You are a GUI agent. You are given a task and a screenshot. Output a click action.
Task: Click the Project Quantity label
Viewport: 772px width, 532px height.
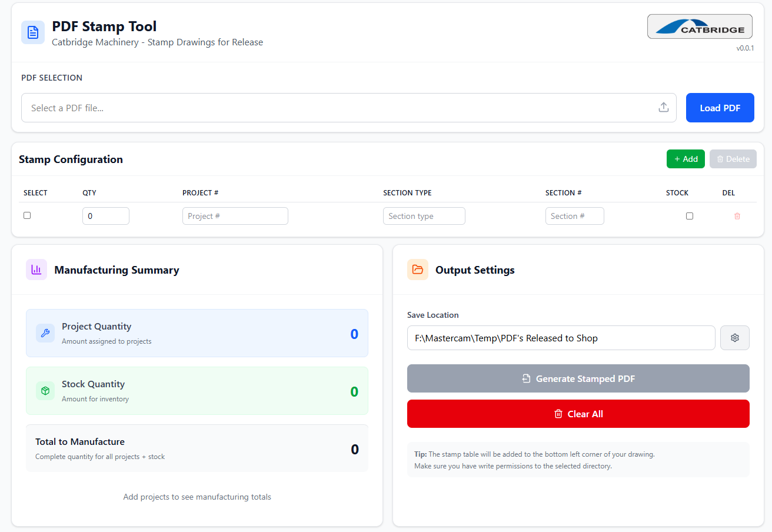pos(96,326)
